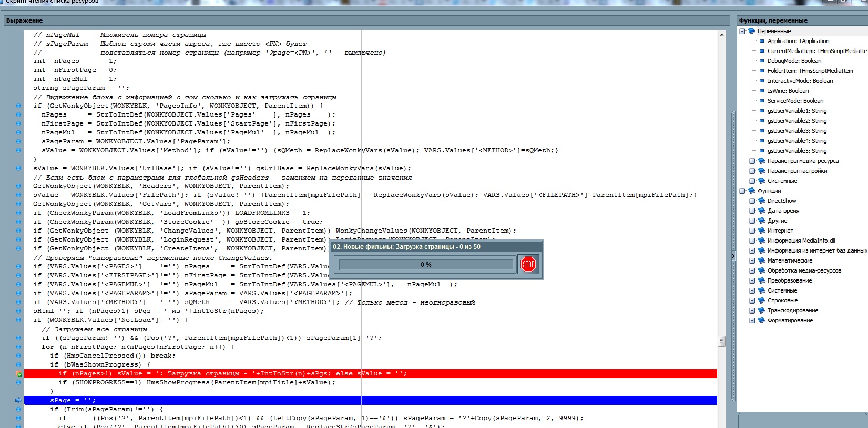868x428 pixels.
Task: Toggle breakpoint on the HmsCancelPressed line
Action: (x=18, y=356)
